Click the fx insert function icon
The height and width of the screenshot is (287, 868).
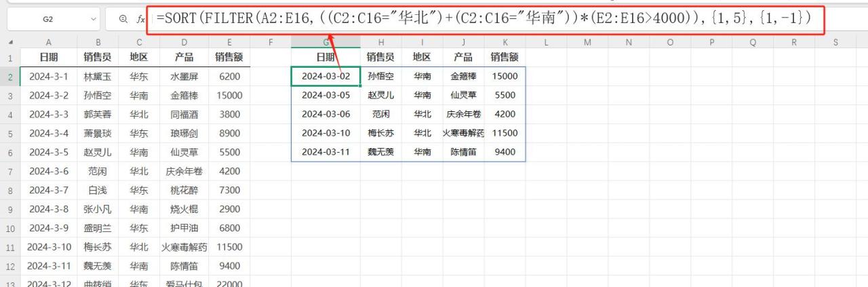(140, 20)
